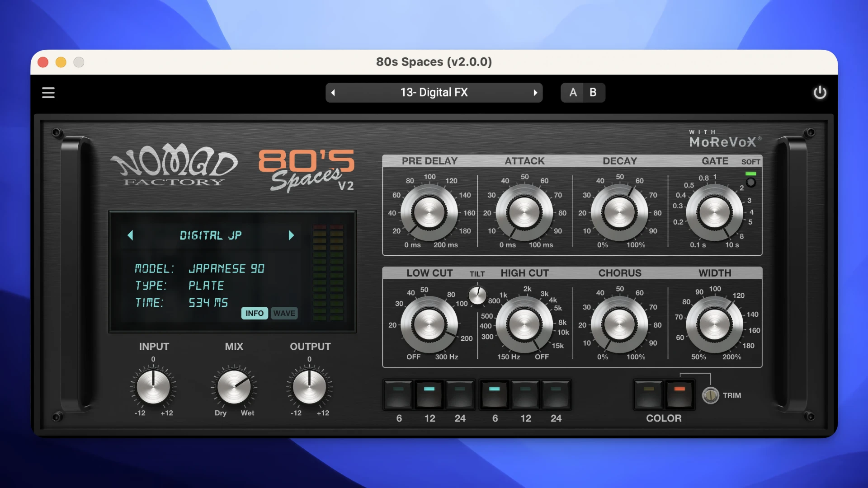Click previous preset arrow in header

tap(333, 93)
